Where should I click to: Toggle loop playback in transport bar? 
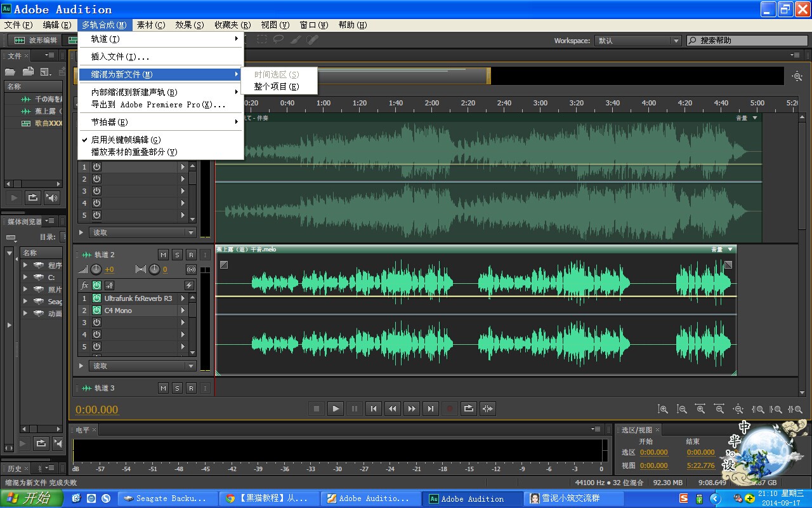point(469,409)
